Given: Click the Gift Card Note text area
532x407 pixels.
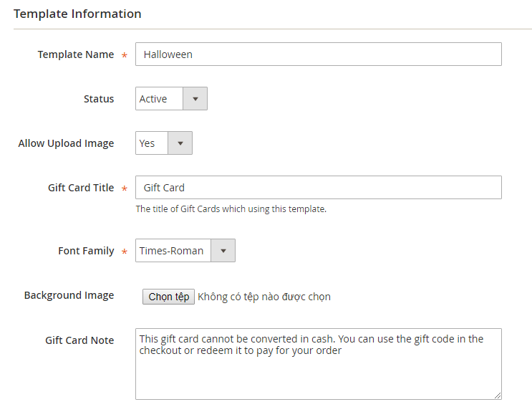Looking at the screenshot, I should click(318, 364).
